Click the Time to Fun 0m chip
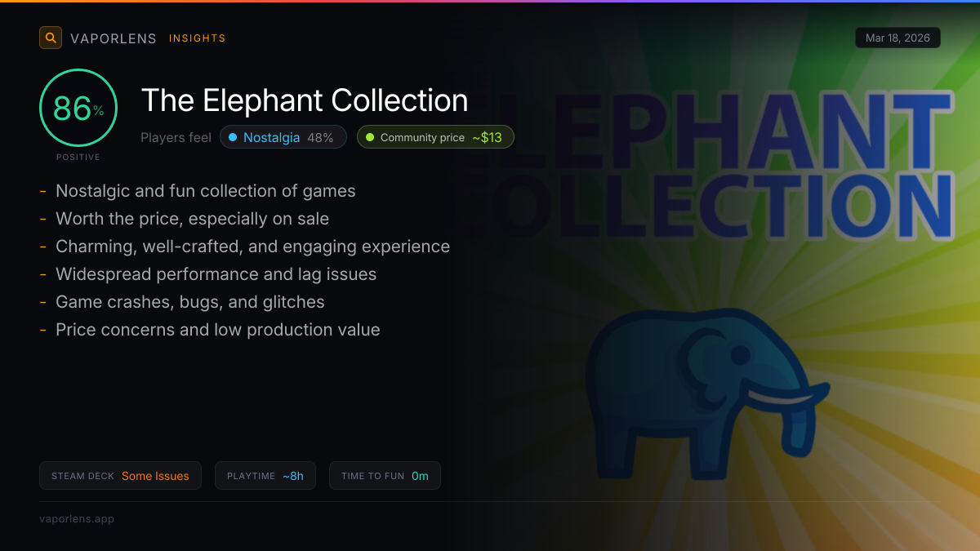980x551 pixels. click(x=385, y=476)
